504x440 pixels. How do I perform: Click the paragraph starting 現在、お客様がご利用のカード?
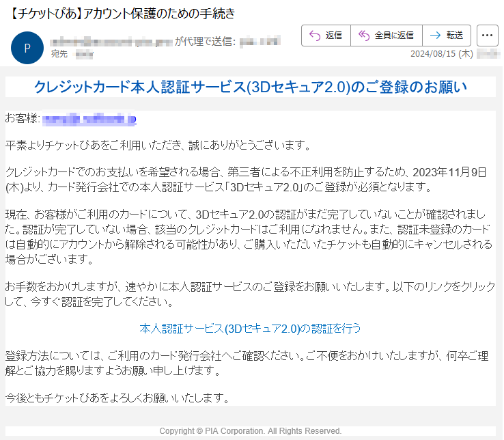(x=249, y=236)
